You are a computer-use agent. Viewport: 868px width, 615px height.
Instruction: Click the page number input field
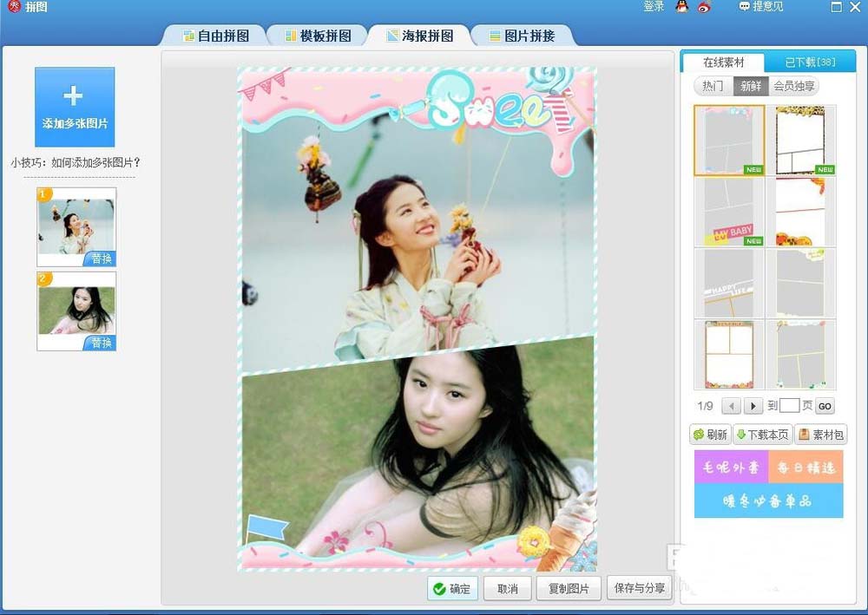pos(789,406)
